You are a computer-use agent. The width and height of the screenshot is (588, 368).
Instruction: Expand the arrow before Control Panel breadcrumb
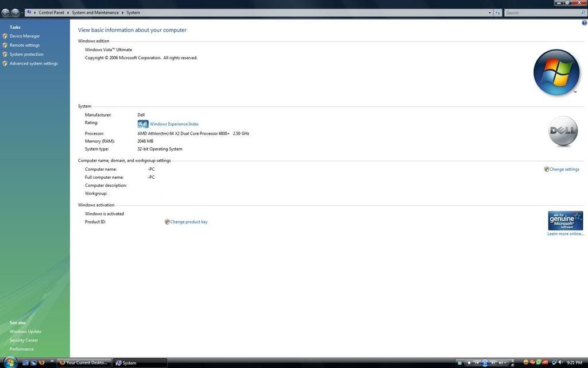[x=35, y=13]
